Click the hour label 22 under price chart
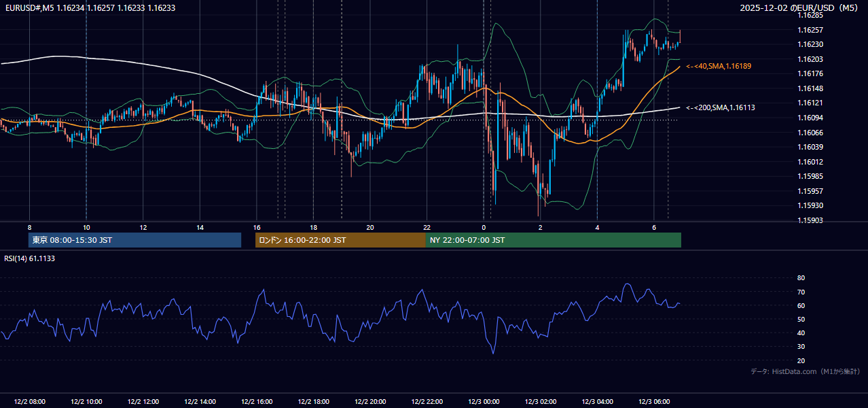This screenshot has width=868, height=408. tap(427, 226)
